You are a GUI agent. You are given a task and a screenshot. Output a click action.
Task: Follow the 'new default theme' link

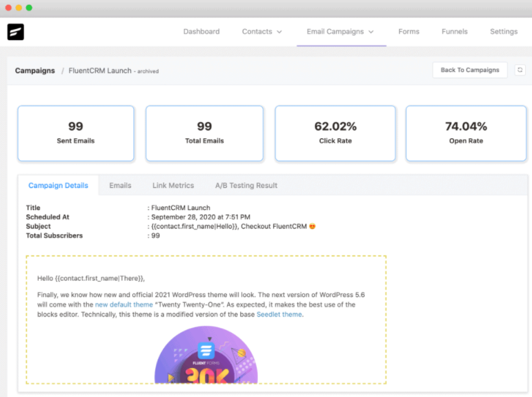[124, 304]
